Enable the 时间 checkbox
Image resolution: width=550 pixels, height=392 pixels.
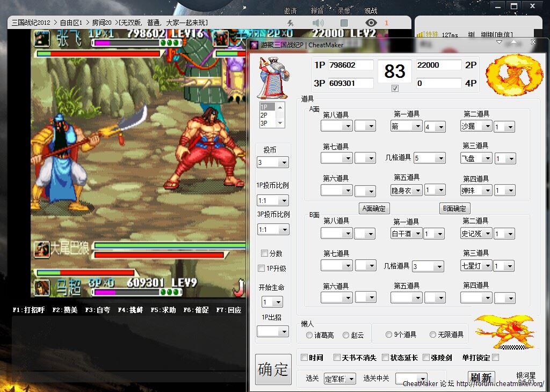point(305,358)
